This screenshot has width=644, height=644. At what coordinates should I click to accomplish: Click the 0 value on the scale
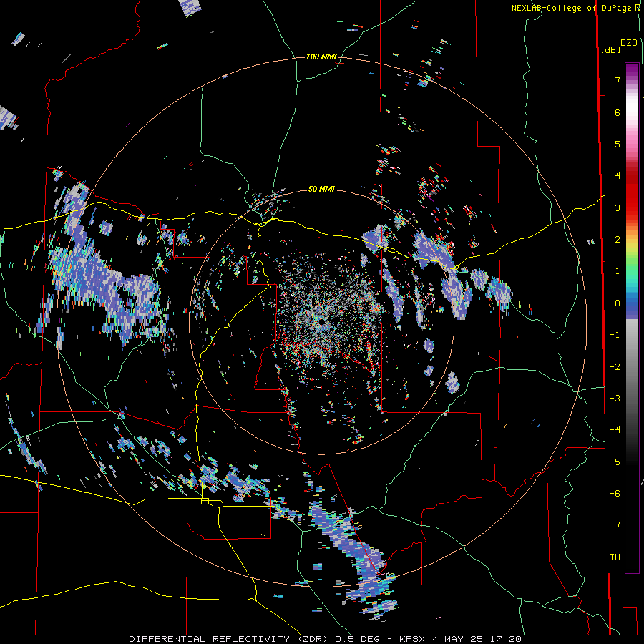618,303
